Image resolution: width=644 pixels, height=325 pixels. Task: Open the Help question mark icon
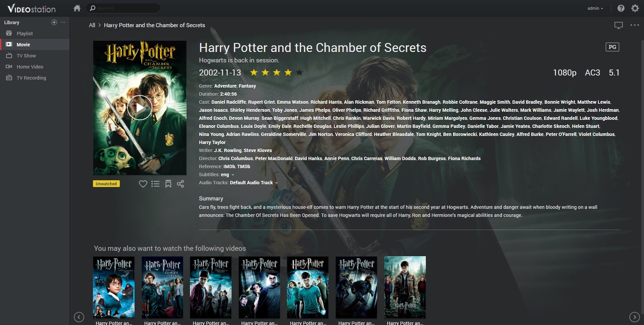(x=621, y=8)
